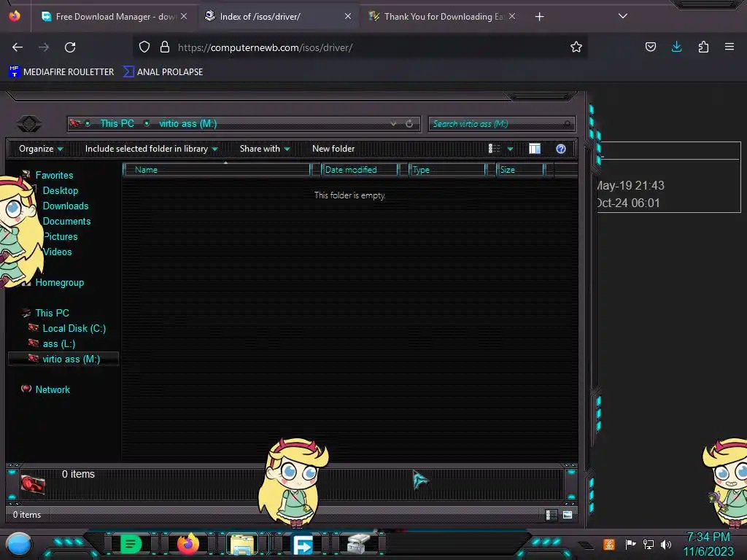The width and height of the screenshot is (747, 560).
Task: Open Firefox from the taskbar
Action: coord(187,544)
